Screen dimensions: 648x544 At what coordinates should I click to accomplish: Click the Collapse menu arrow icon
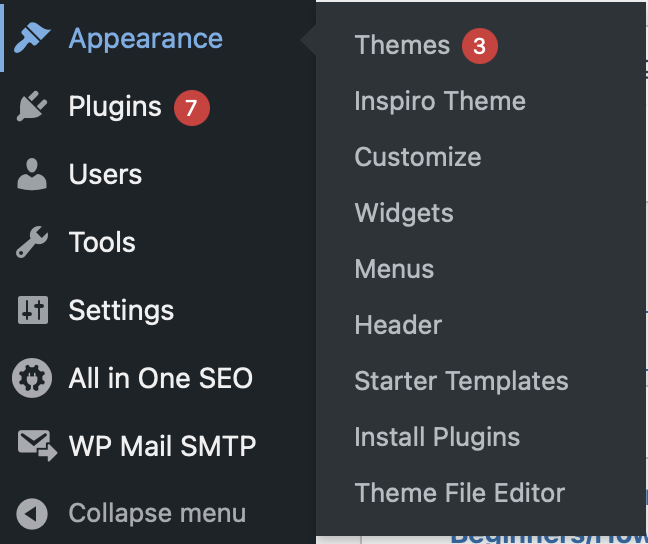pos(32,514)
